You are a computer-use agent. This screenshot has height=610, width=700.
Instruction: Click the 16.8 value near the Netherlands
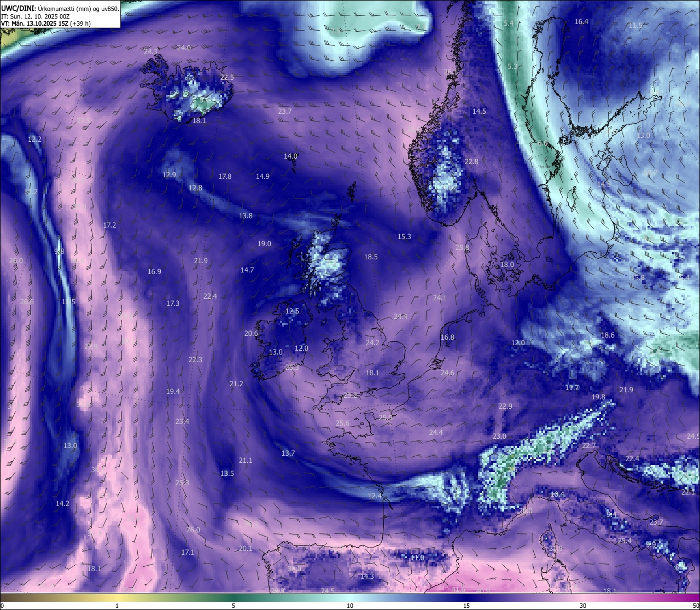pos(447,338)
